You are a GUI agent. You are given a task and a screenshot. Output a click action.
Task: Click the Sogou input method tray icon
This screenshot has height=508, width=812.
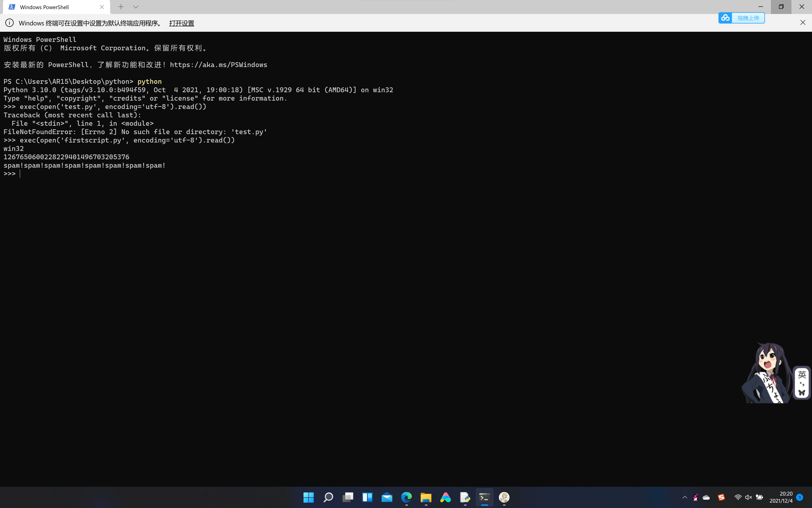pyautogui.click(x=721, y=497)
